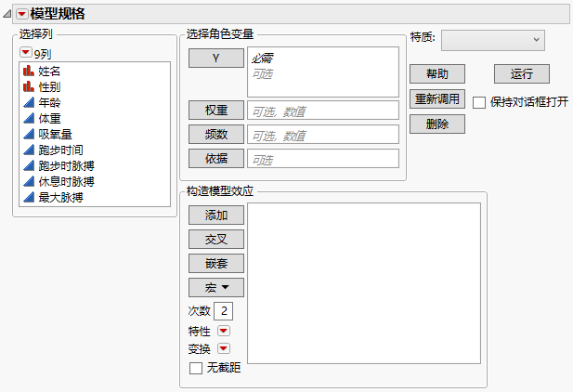Image resolution: width=573 pixels, height=392 pixels.
Task: Select the 跑步时间 column name
Action: click(60, 150)
